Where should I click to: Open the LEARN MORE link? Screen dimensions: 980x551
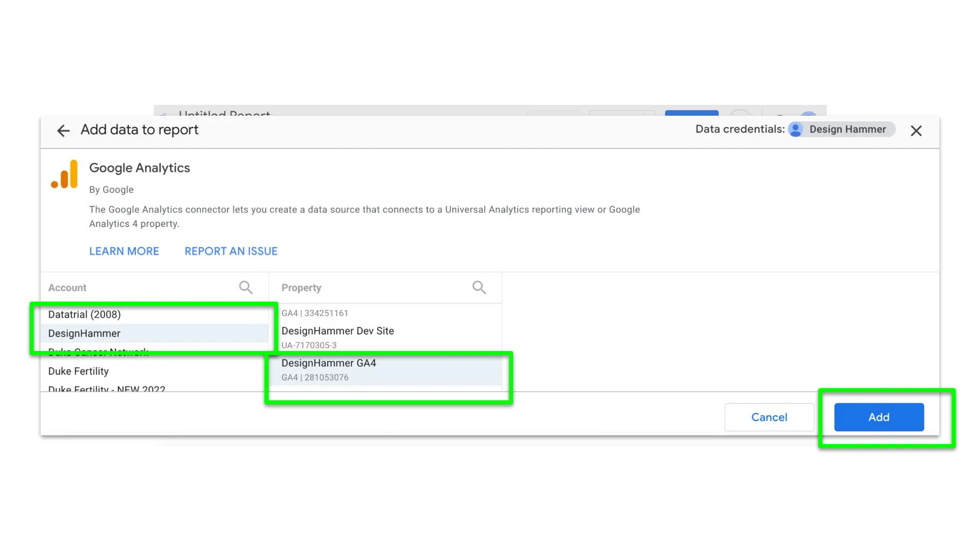(x=124, y=251)
